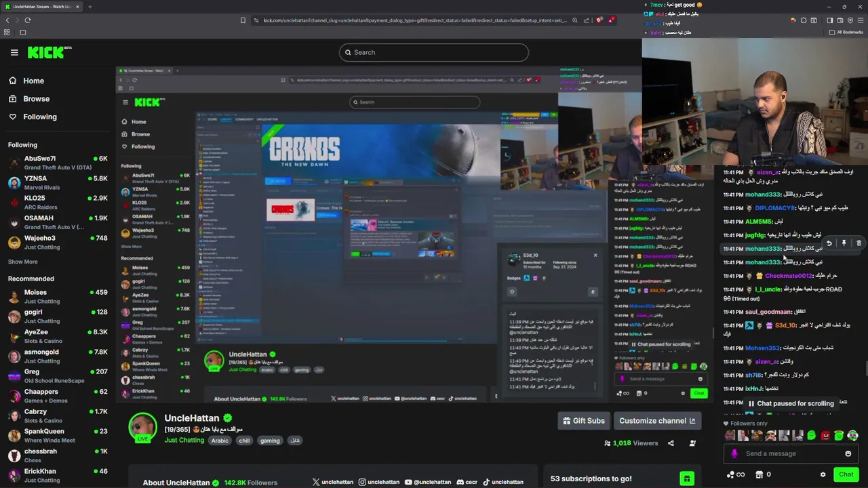Pick the green slime emote in quick emotes
This screenshot has width=868, height=488.
(x=812, y=436)
